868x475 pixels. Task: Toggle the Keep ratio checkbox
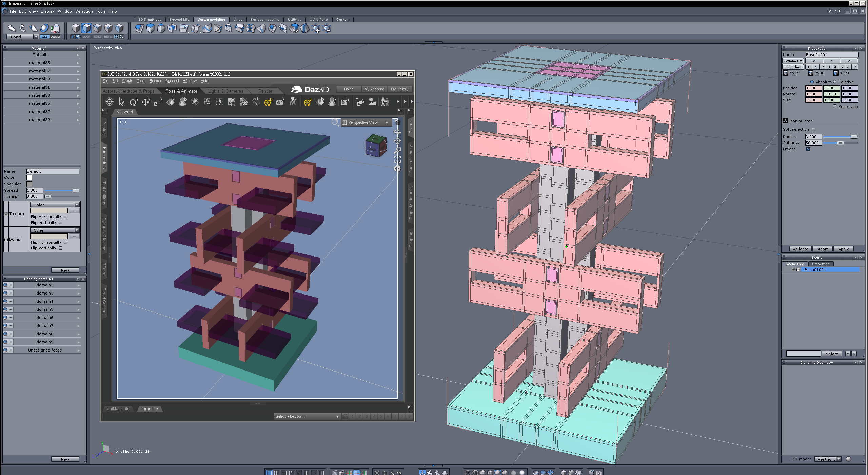point(835,107)
